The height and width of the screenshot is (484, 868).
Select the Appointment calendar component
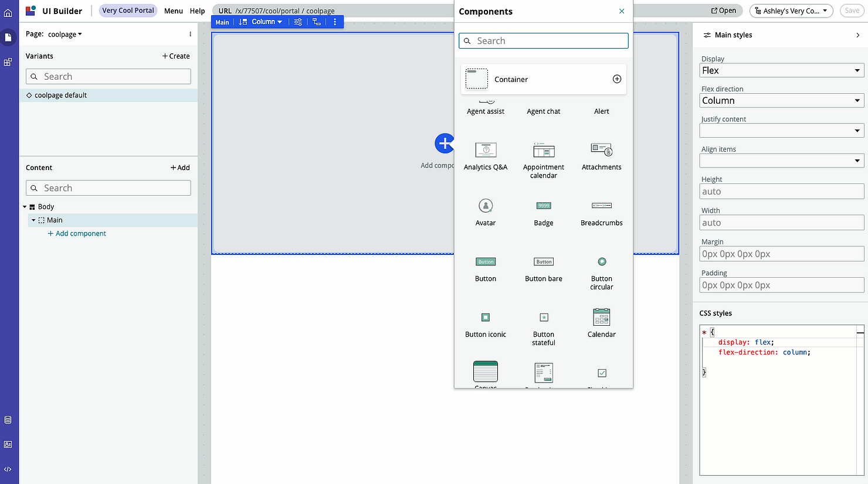[544, 160]
